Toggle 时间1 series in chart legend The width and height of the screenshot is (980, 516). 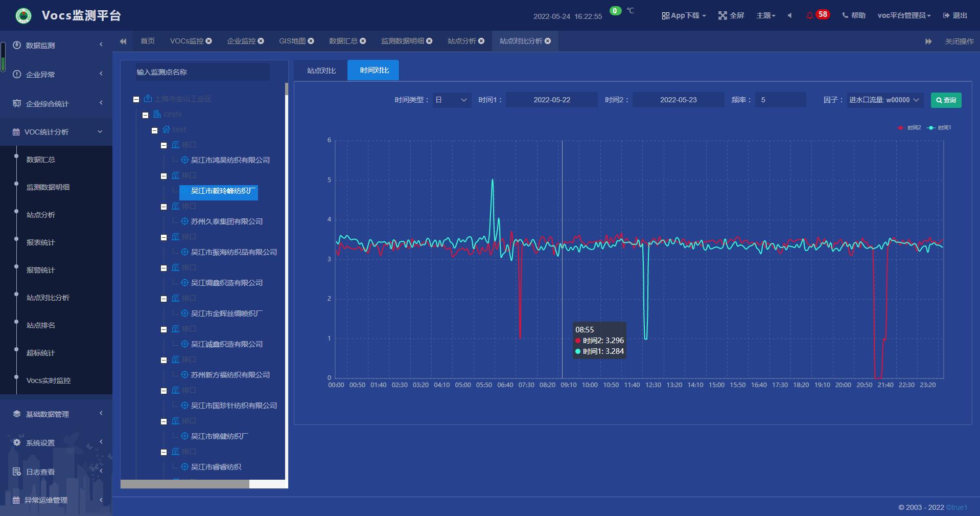coord(940,128)
